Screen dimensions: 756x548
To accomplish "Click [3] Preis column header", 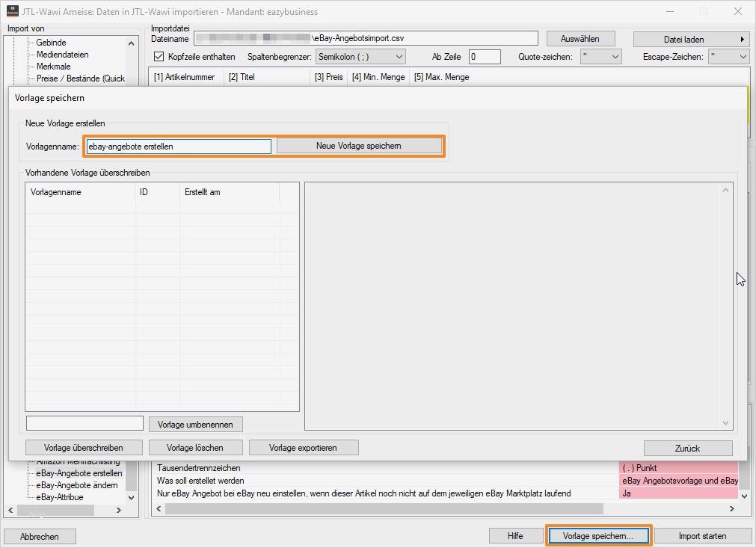I will click(x=329, y=77).
